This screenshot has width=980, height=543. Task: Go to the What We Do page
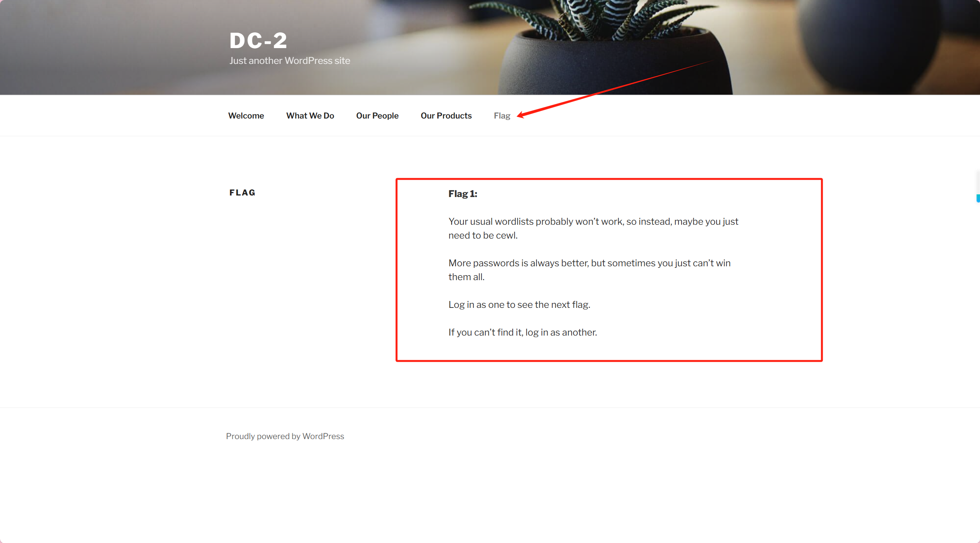tap(310, 115)
